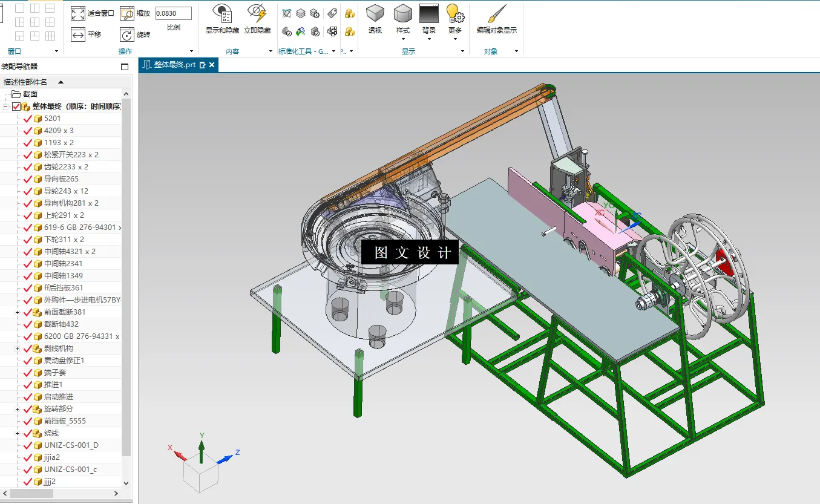The height and width of the screenshot is (504, 820).
Task: Choose the single-pane window layout
Action: 19,8
